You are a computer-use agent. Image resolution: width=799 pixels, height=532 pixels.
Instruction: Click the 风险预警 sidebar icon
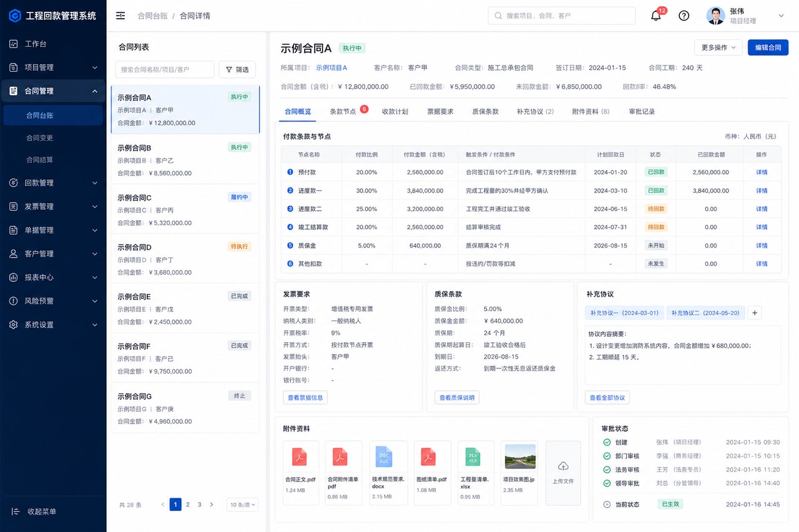(13, 301)
